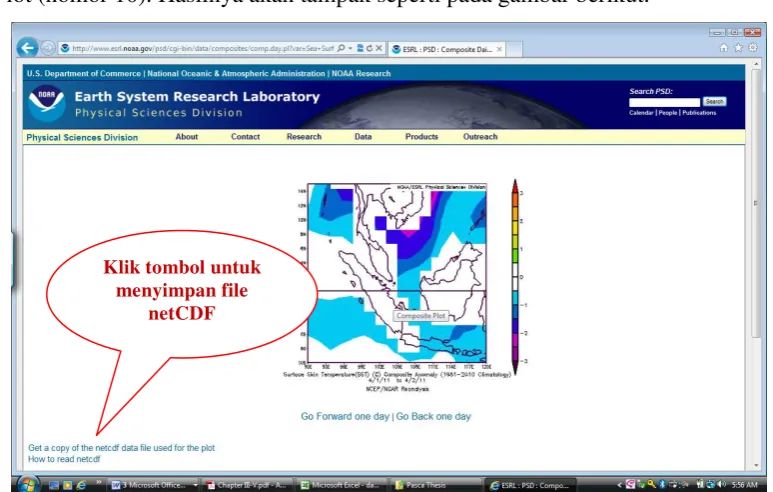This screenshot has height=492, width=773.
Task: Click the scrollbar up arrow
Action: point(756,65)
